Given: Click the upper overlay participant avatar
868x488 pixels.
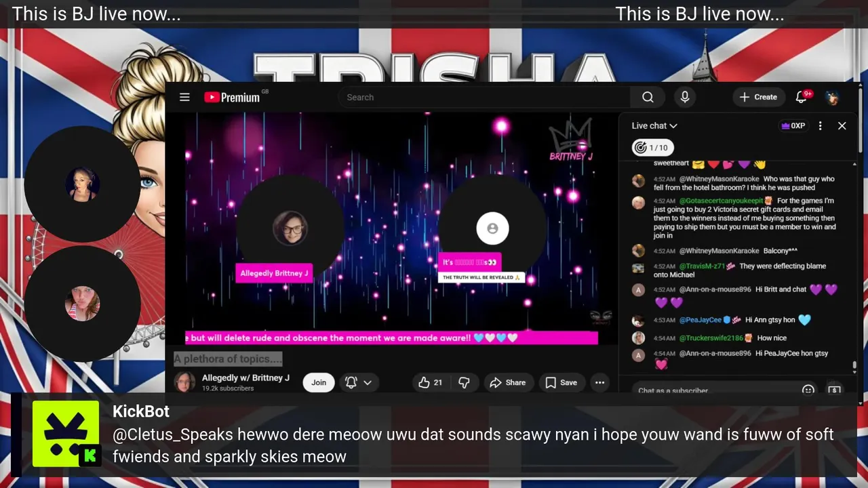Looking at the screenshot, I should (83, 184).
